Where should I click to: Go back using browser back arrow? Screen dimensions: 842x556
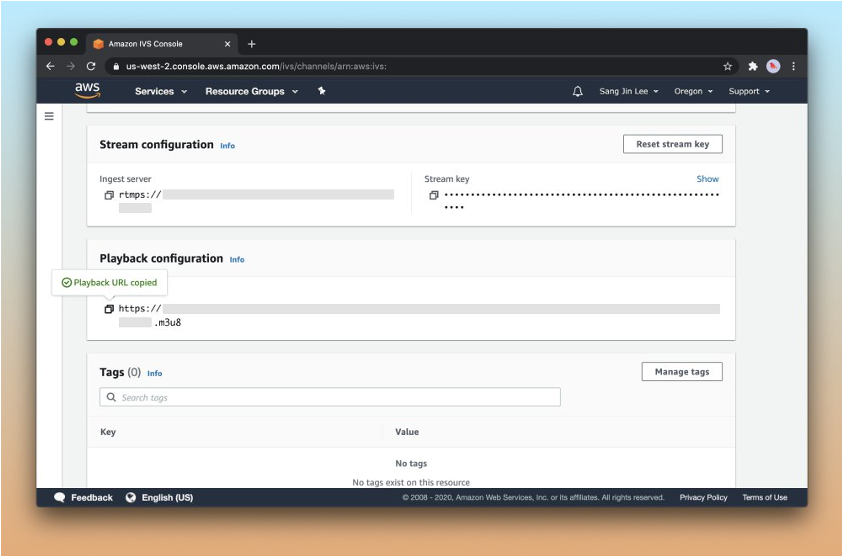pos(50,66)
